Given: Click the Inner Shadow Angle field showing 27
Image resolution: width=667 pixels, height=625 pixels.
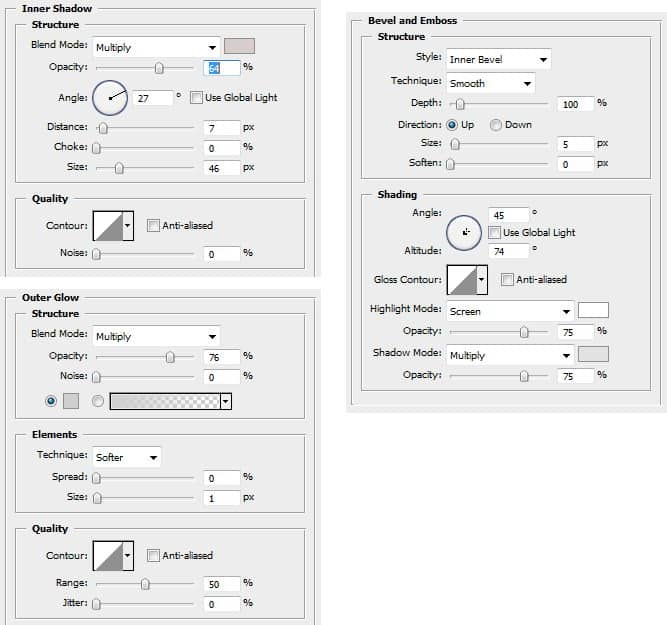Looking at the screenshot, I should [153, 98].
